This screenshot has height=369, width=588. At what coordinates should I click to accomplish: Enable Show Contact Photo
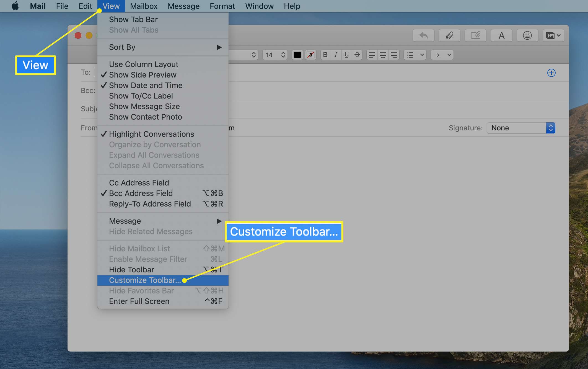163,117
